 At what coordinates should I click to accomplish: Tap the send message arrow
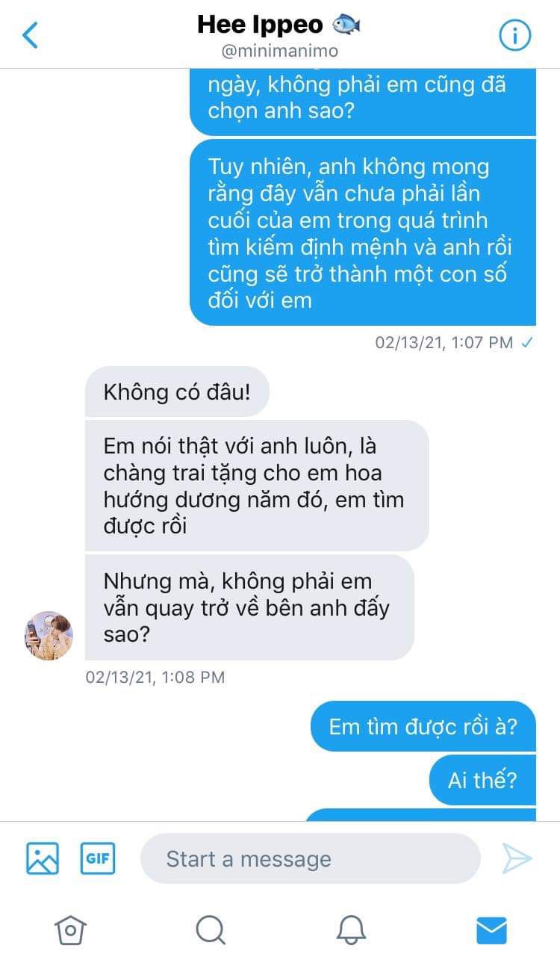517,858
